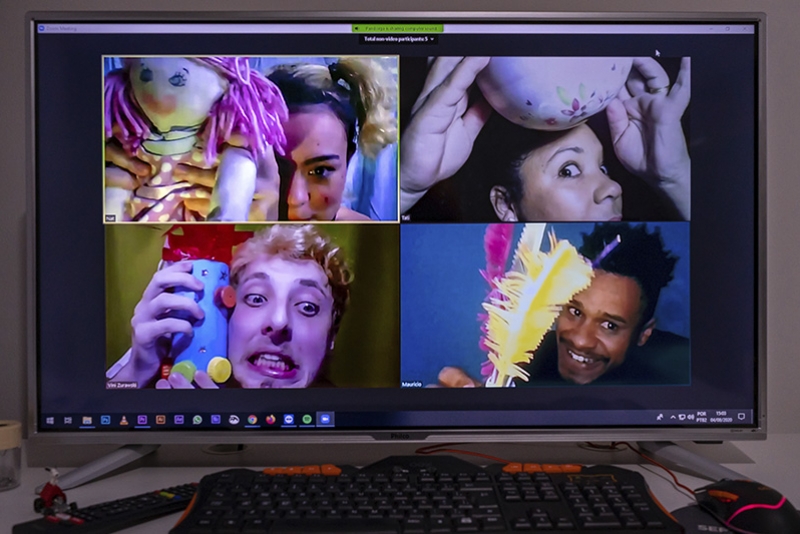
Task: Click the Mauricio name label
Action: [412, 384]
